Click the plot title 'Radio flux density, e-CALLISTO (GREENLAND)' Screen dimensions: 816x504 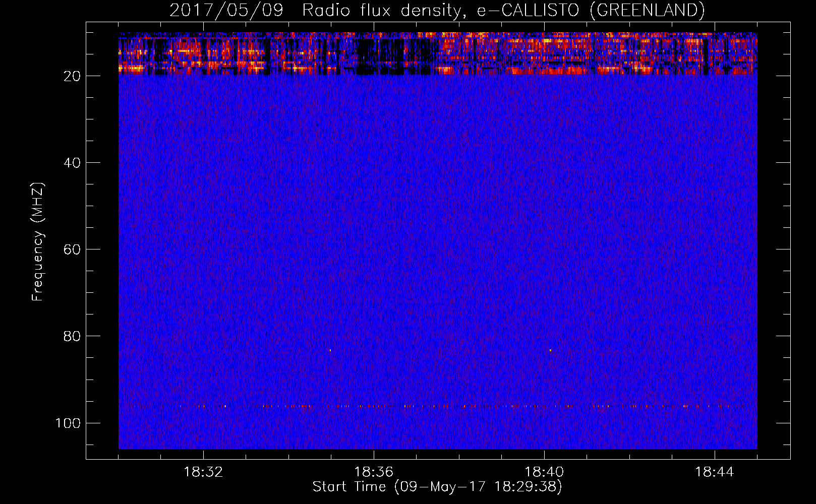503,10
